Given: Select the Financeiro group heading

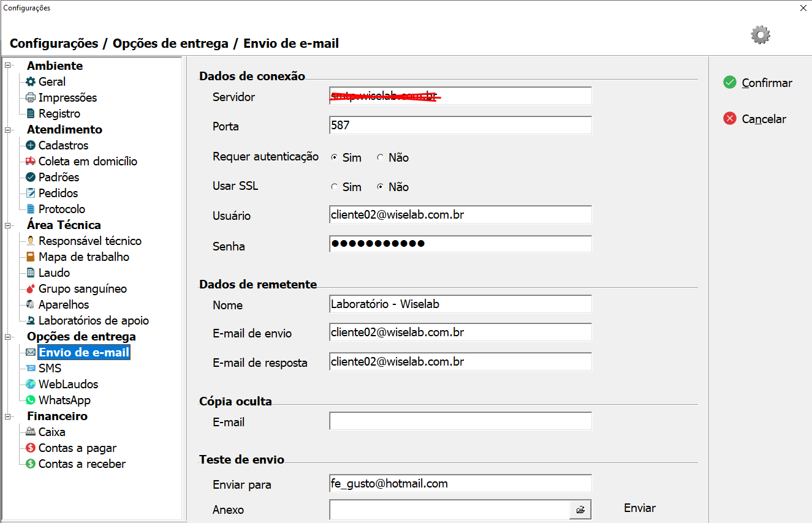Looking at the screenshot, I should point(58,416).
